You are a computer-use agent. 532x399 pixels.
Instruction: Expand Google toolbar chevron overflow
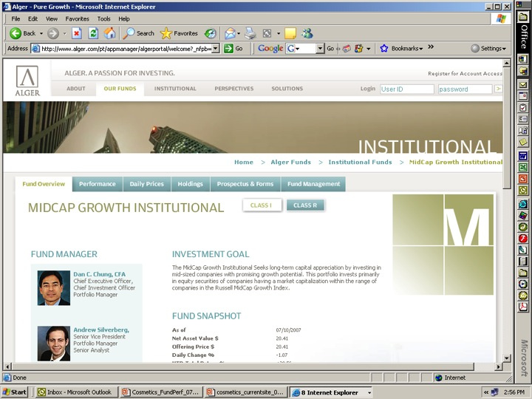pyautogui.click(x=431, y=47)
